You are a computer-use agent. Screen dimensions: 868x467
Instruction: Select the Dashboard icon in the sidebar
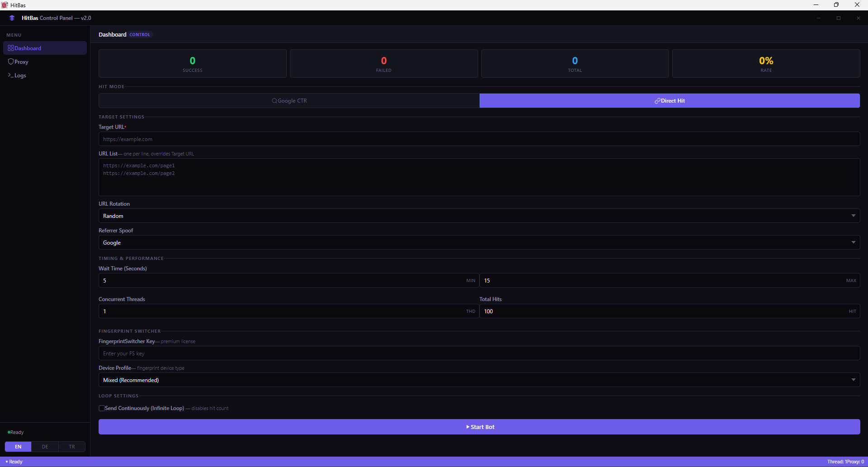coord(11,48)
